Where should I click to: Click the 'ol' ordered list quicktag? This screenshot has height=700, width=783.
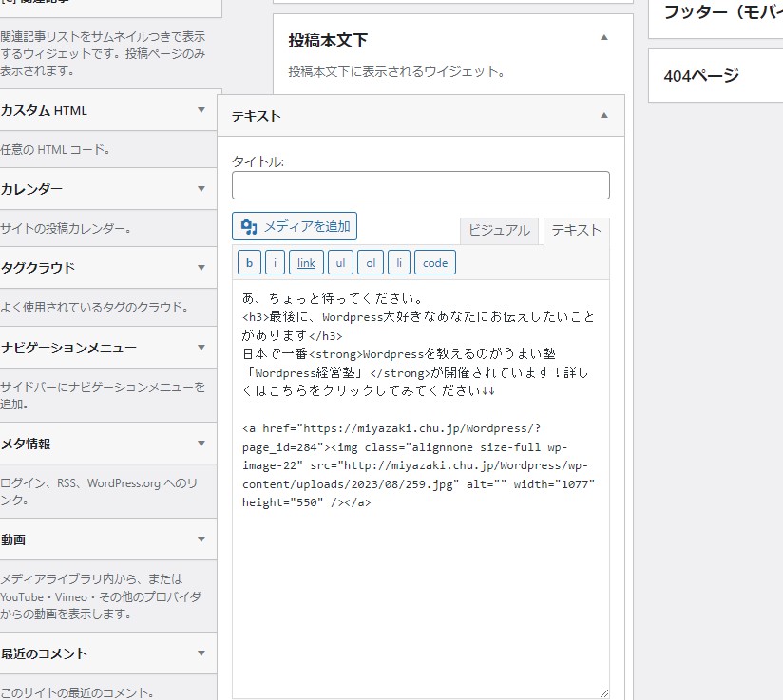371,263
